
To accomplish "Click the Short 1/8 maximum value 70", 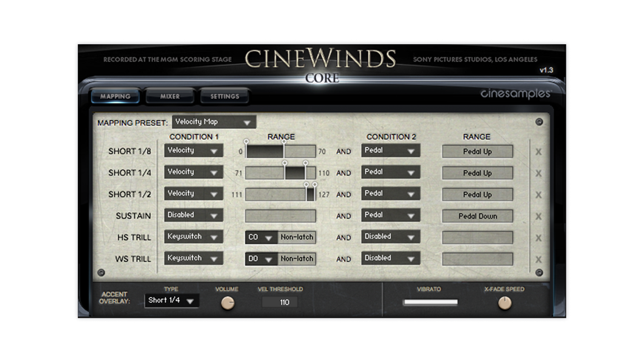I will point(322,152).
